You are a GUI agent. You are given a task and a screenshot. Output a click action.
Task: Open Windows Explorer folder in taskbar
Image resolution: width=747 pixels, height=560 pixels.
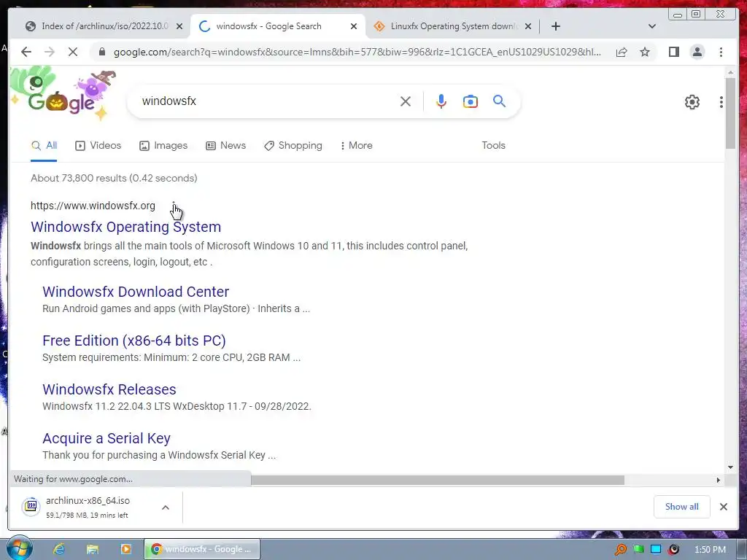pyautogui.click(x=93, y=549)
